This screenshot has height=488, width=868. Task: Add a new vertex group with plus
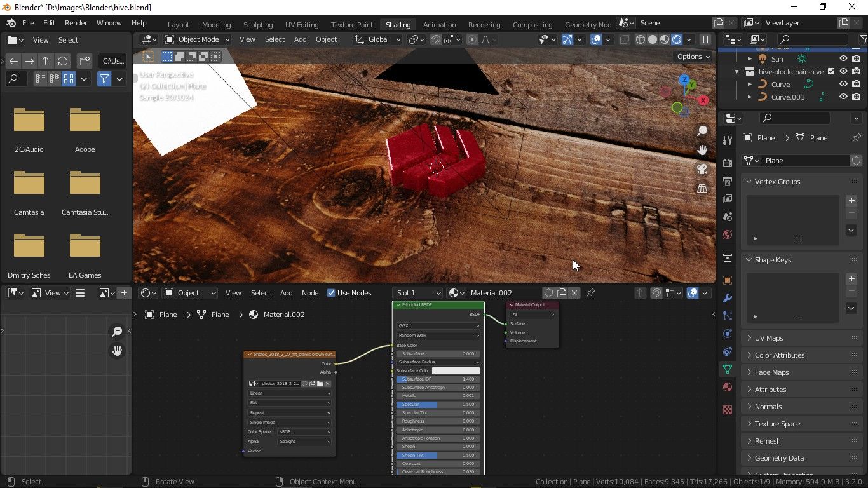[851, 201]
